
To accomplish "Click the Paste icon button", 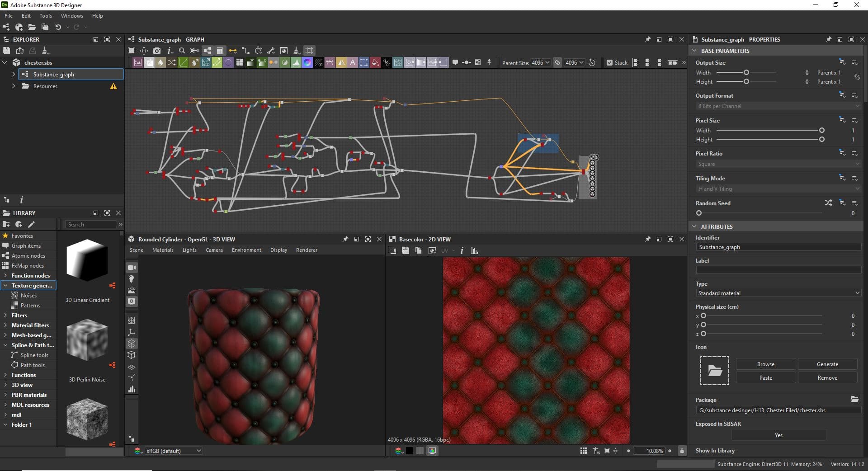I will [x=765, y=377].
